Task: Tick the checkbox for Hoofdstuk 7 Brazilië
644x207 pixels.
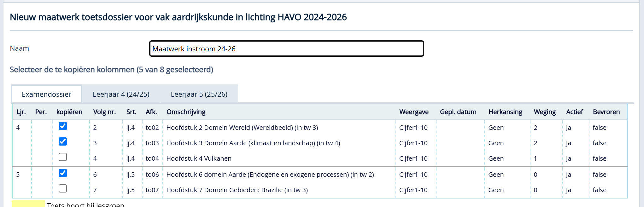Action: click(63, 189)
